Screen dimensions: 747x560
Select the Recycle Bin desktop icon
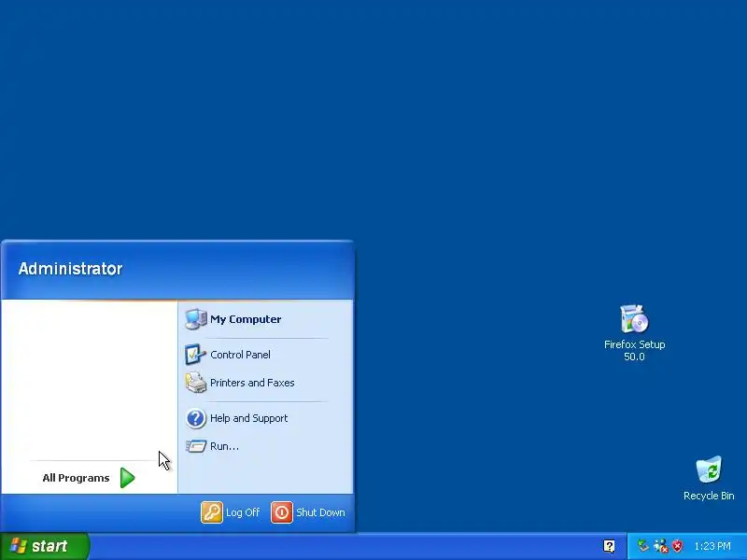point(709,478)
